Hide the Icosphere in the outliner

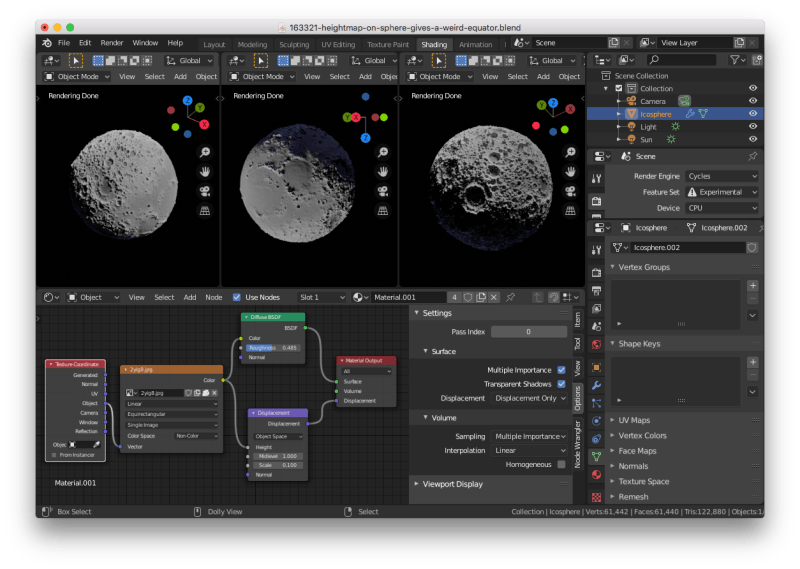753,114
